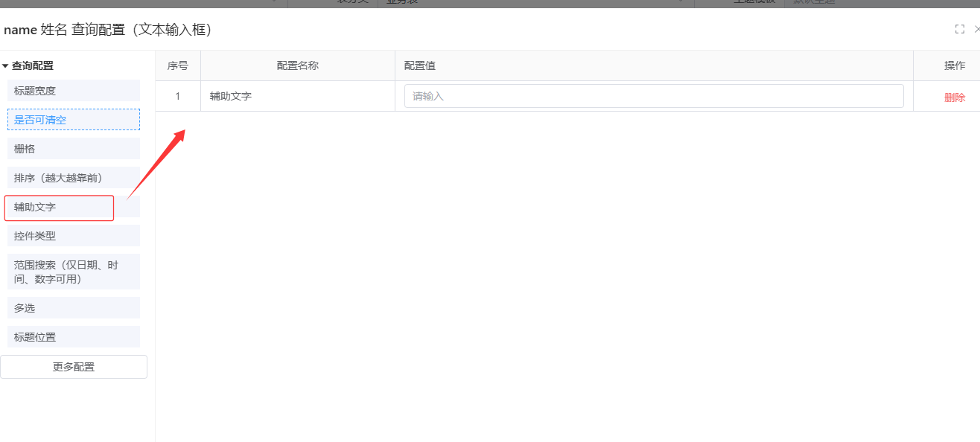Add the 栅格 config option
The height and width of the screenshot is (442, 980).
tap(74, 149)
